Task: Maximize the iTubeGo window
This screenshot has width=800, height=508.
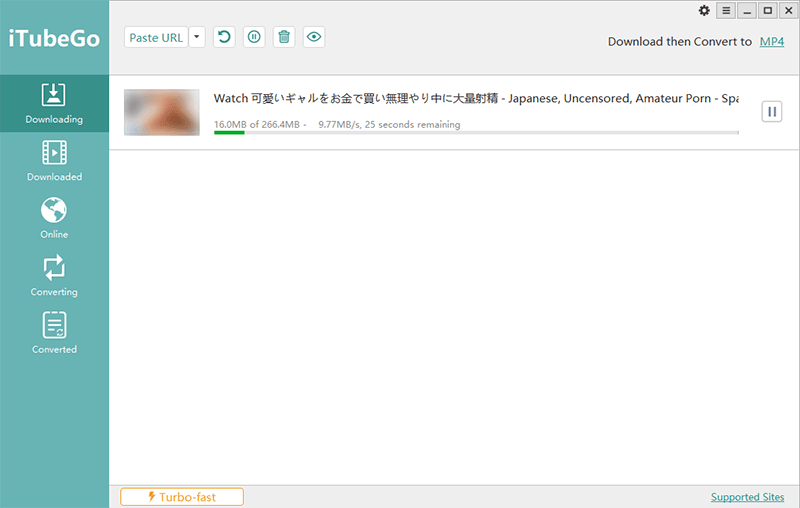Action: point(768,11)
